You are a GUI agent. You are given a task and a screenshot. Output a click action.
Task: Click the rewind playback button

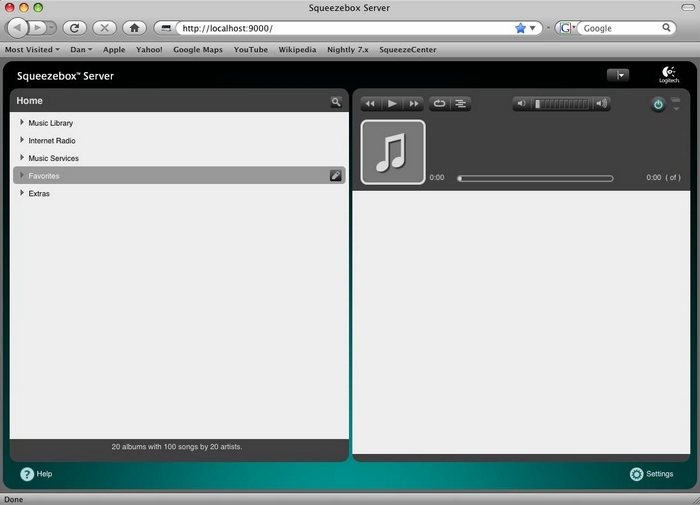pyautogui.click(x=371, y=104)
